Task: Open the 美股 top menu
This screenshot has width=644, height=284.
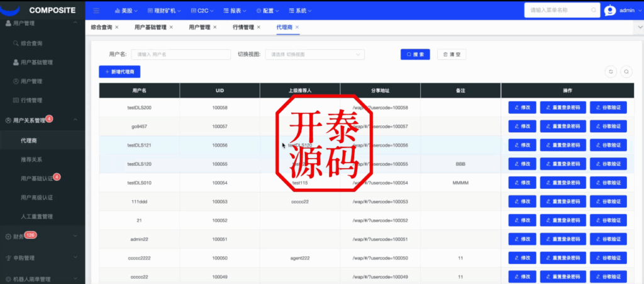Action: pyautogui.click(x=126, y=11)
